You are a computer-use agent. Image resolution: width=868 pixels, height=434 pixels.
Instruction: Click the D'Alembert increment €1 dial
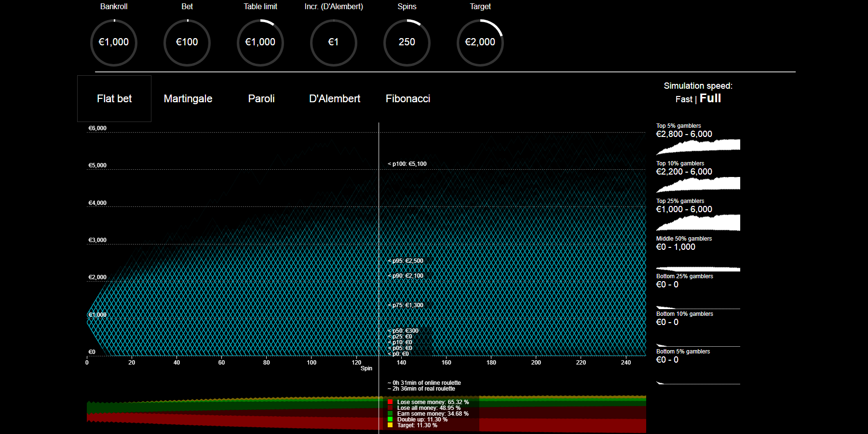coord(334,42)
